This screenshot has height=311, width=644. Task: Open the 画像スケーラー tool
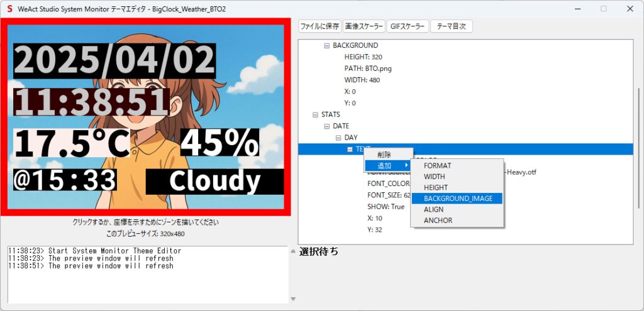[364, 26]
